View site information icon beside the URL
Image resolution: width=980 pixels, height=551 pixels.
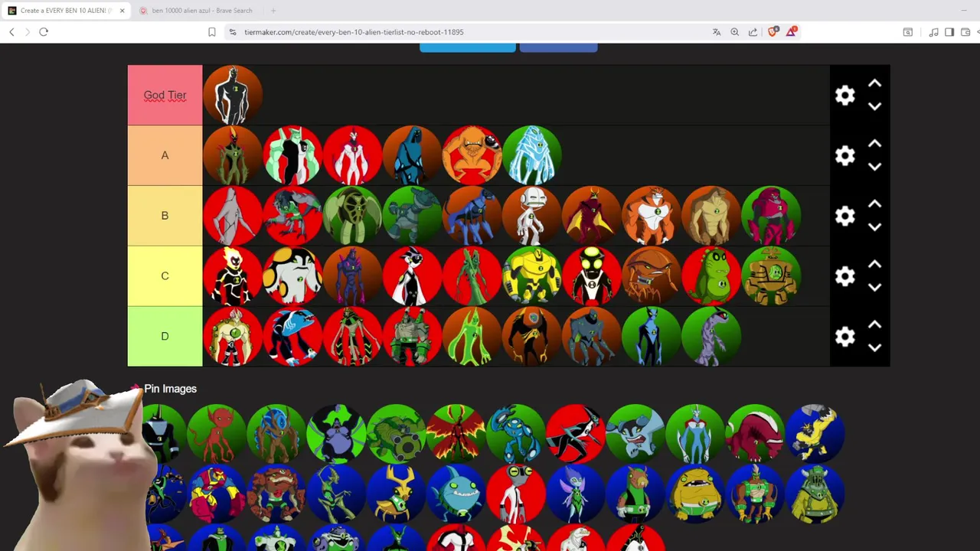[232, 32]
